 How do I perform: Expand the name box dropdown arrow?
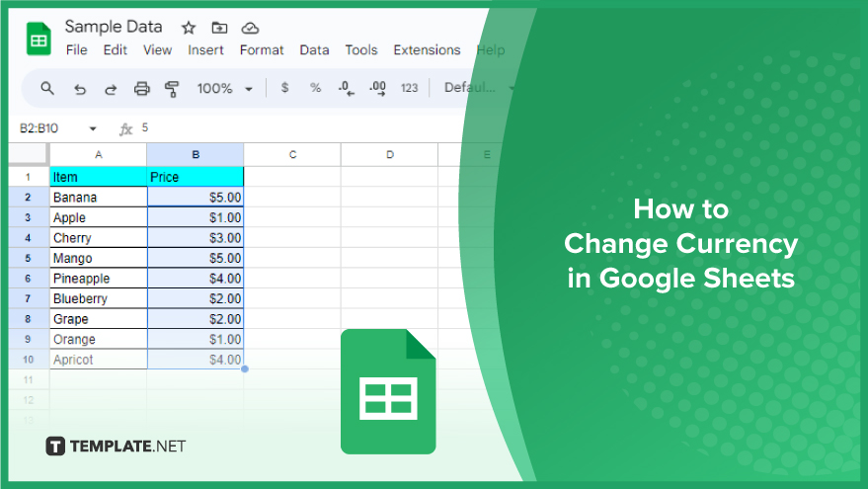coord(93,128)
